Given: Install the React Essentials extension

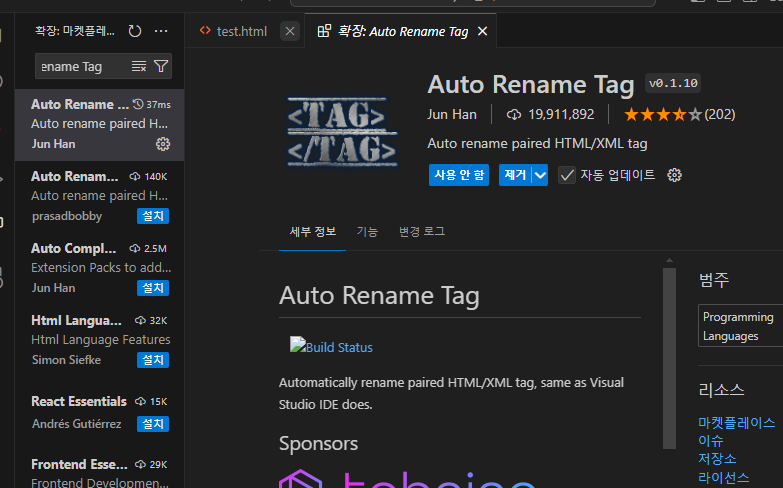Looking at the screenshot, I should coord(153,424).
